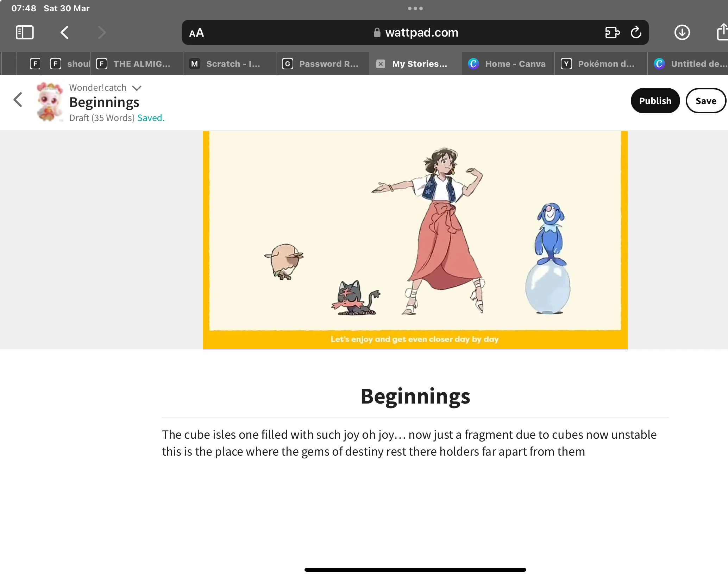This screenshot has height=577, width=728.
Task: Open the Safari sidebar panel
Action: (25, 32)
